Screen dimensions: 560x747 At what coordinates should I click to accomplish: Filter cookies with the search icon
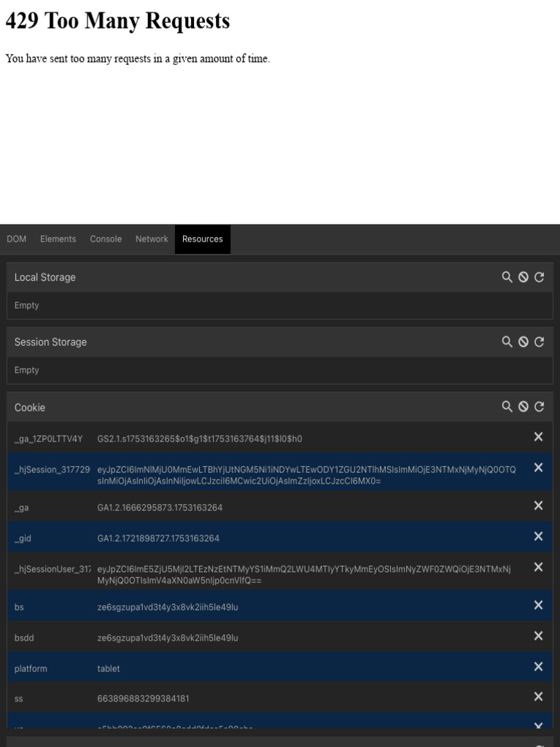507,407
